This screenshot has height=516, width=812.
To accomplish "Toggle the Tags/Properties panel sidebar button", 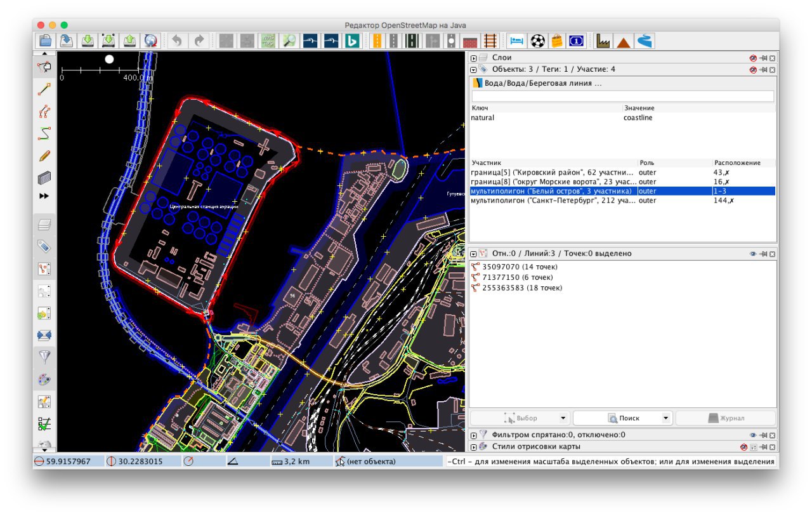I will (x=44, y=246).
